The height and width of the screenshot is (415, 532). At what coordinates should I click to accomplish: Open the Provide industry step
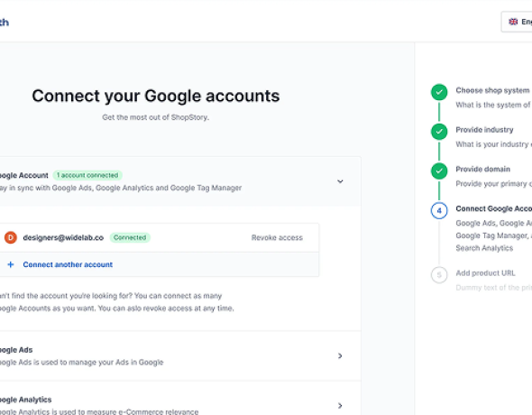tap(484, 130)
